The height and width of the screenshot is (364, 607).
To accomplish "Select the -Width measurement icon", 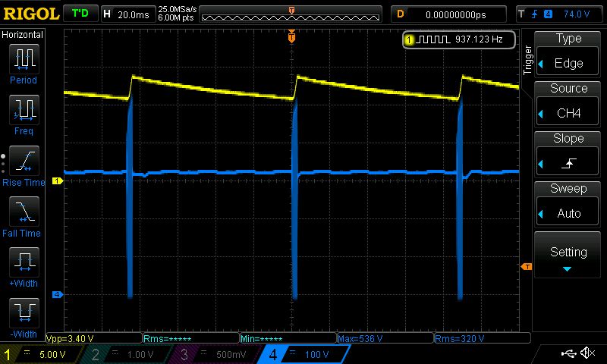I will 24,312.
